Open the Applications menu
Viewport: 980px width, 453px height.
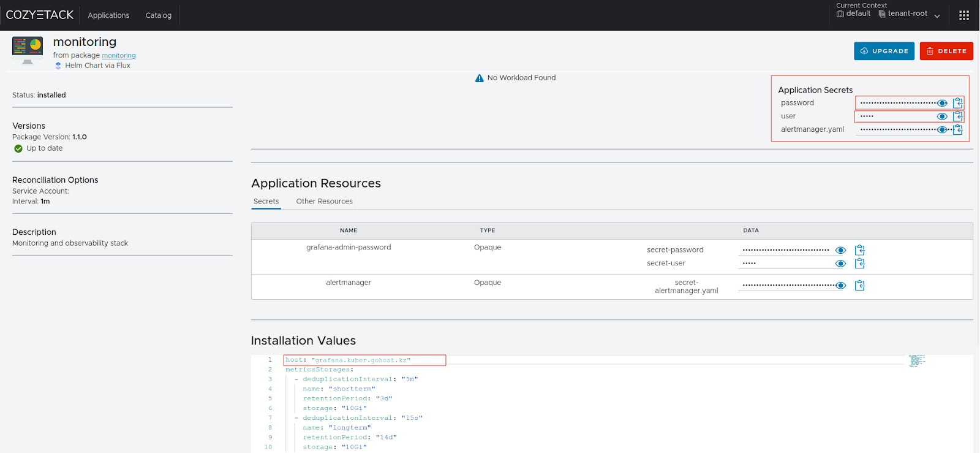pyautogui.click(x=108, y=15)
